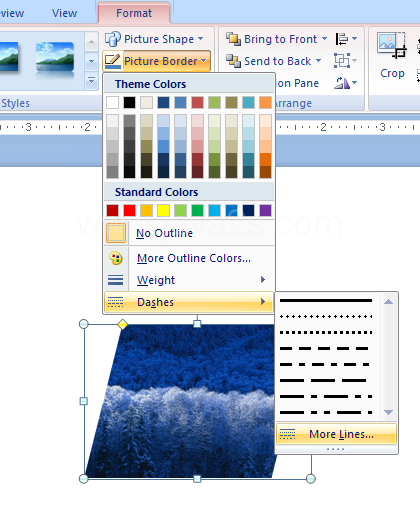Click the Picture Shape icon
420x506 pixels.
click(113, 39)
